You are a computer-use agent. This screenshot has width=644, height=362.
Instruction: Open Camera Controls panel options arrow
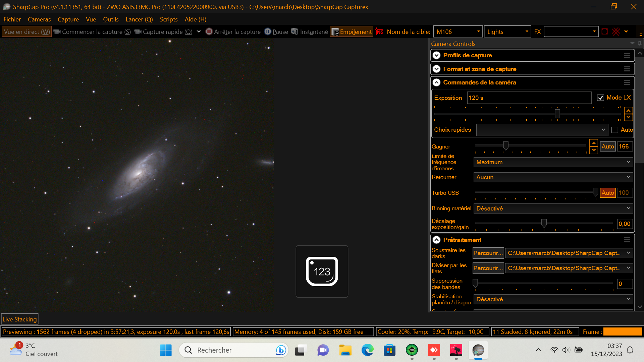(632, 44)
